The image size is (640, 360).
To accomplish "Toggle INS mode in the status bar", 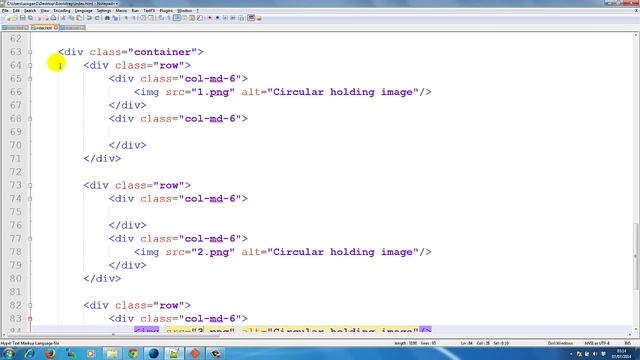I will click(x=627, y=343).
